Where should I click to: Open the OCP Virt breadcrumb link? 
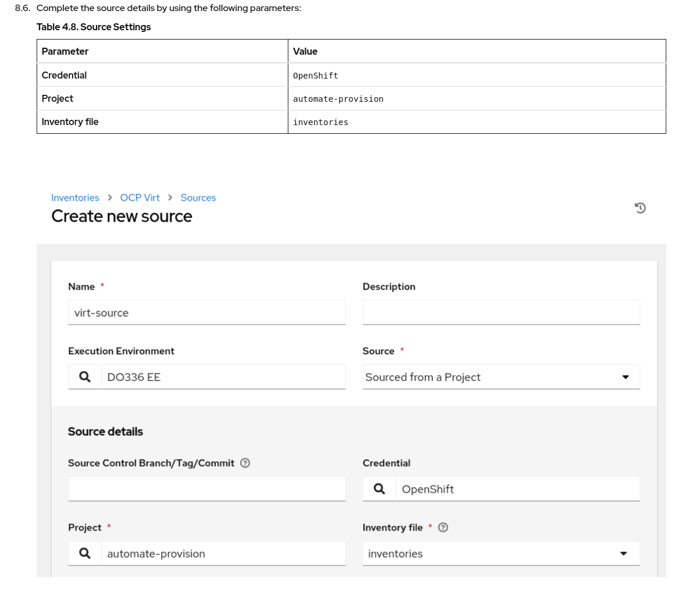(x=140, y=198)
